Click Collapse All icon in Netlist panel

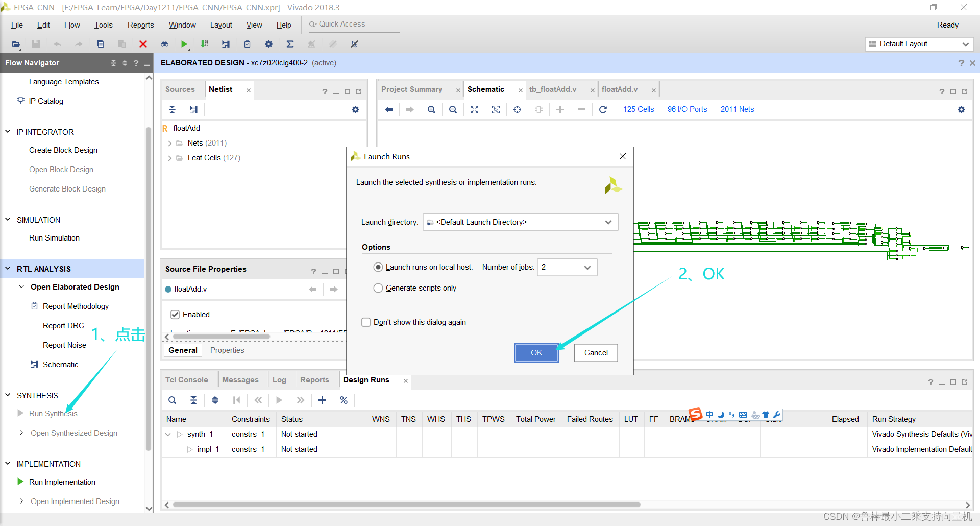click(x=172, y=109)
